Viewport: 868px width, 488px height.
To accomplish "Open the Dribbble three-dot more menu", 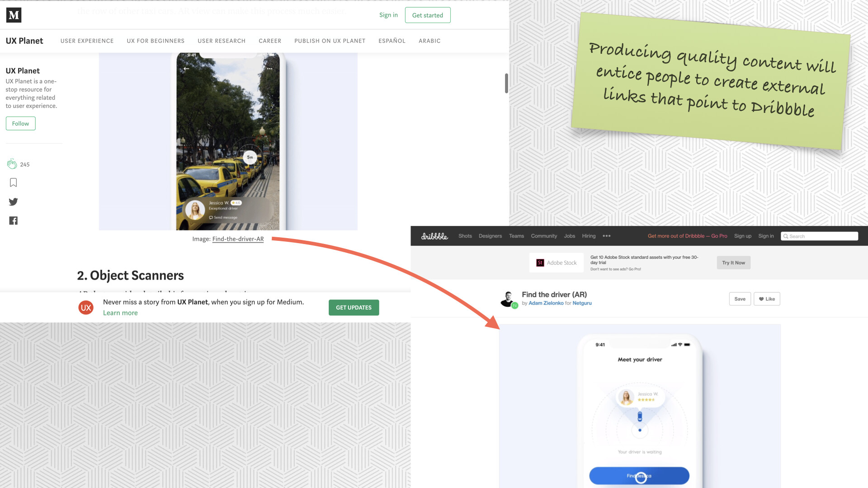I will pyautogui.click(x=606, y=236).
